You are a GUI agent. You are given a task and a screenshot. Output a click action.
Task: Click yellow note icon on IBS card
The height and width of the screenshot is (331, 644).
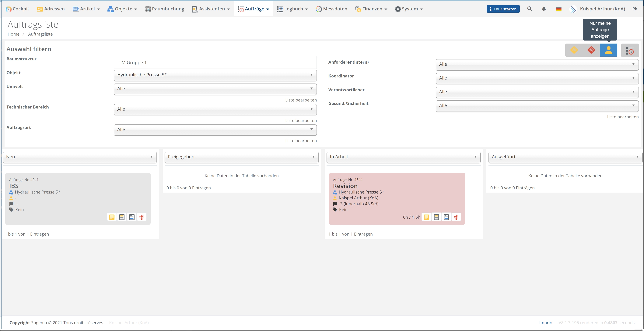(x=112, y=217)
